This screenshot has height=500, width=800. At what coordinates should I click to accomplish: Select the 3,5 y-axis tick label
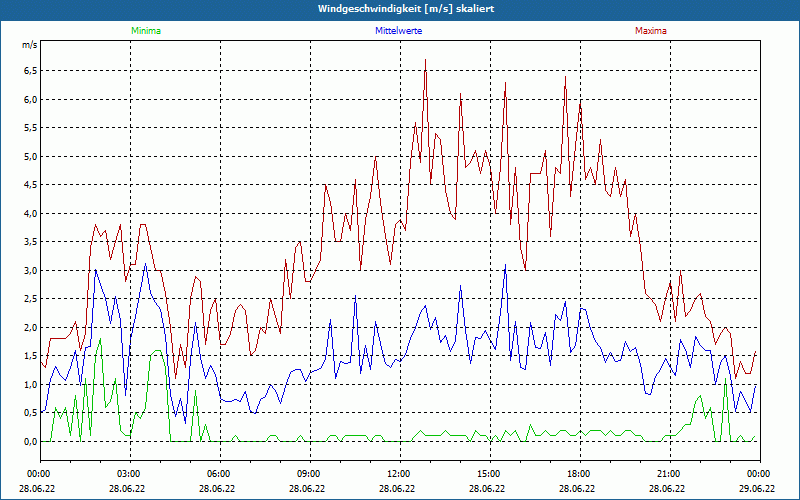[31, 242]
